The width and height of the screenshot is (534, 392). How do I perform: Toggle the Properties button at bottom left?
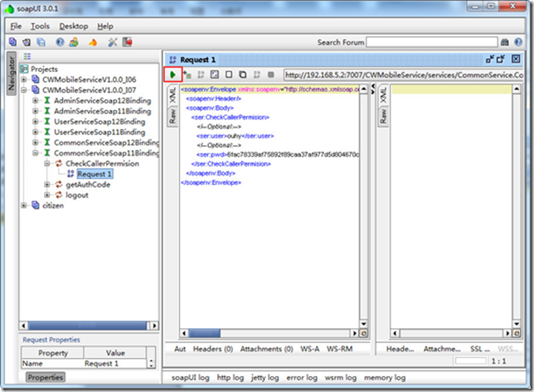(x=45, y=377)
